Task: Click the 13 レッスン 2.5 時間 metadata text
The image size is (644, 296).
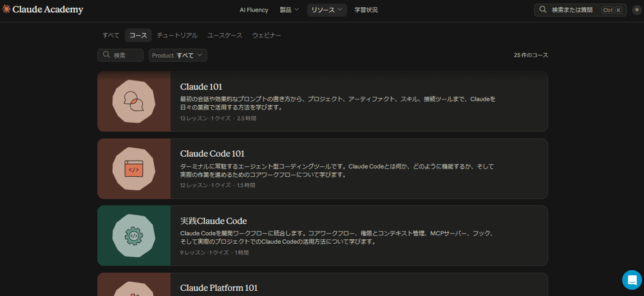Action: [x=218, y=119]
